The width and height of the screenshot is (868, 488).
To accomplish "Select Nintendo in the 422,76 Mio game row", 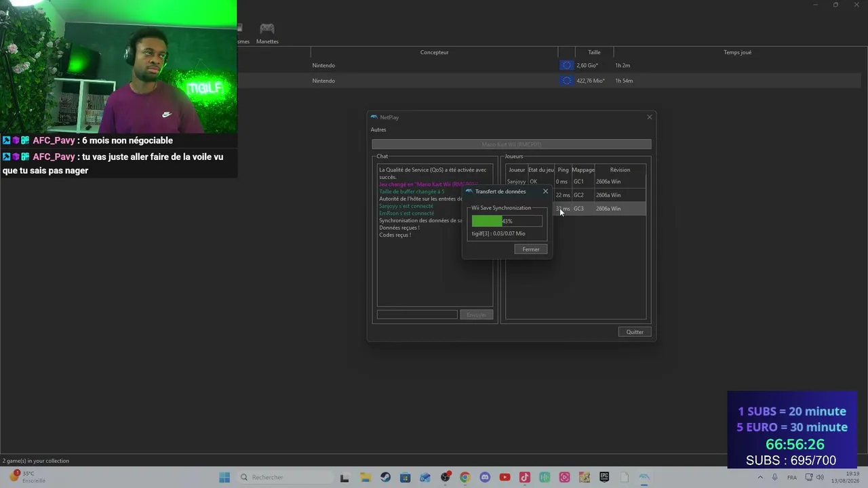I will pyautogui.click(x=323, y=81).
